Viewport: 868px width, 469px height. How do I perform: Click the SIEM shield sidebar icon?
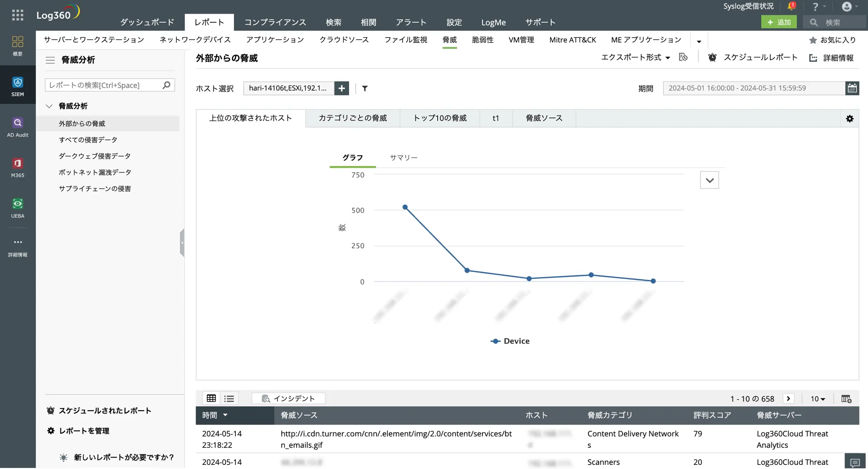[18, 83]
